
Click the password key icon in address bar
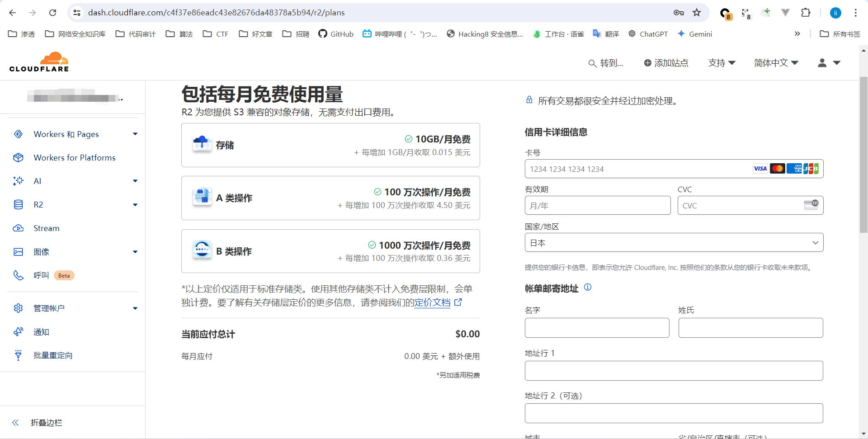click(679, 13)
